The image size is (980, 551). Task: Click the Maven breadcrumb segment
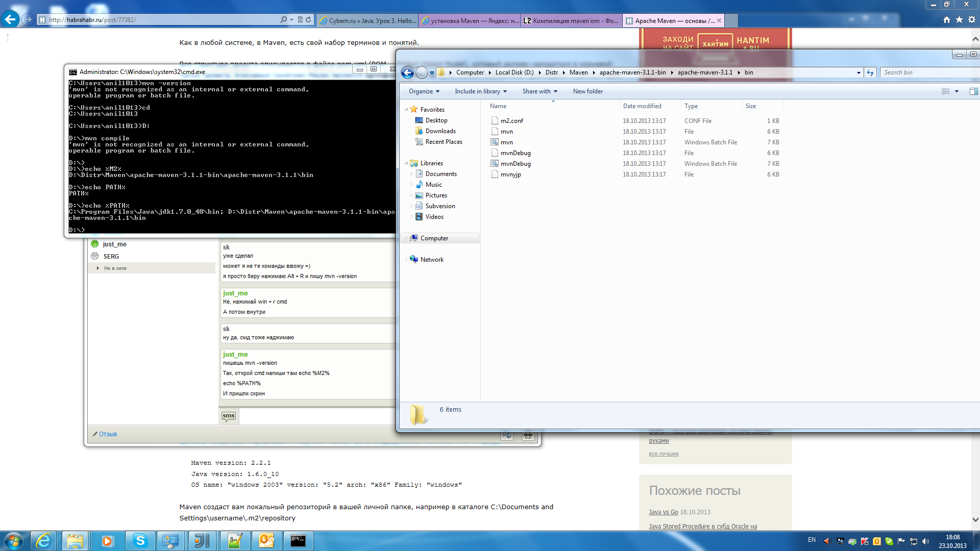pos(578,72)
